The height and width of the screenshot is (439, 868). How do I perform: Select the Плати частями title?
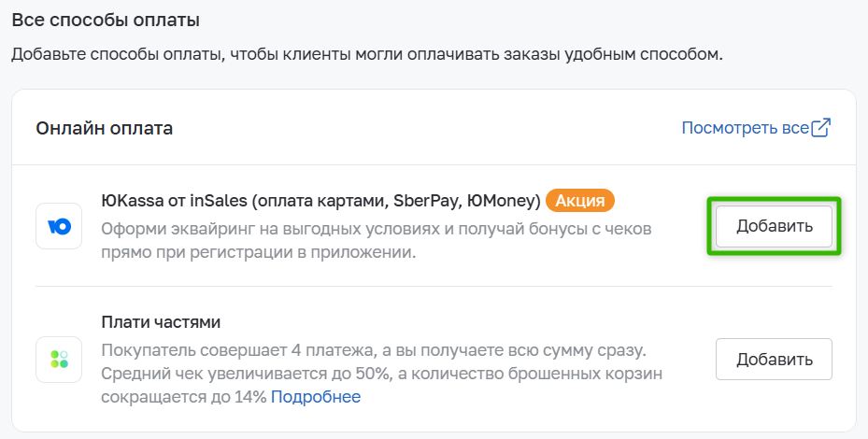click(161, 322)
